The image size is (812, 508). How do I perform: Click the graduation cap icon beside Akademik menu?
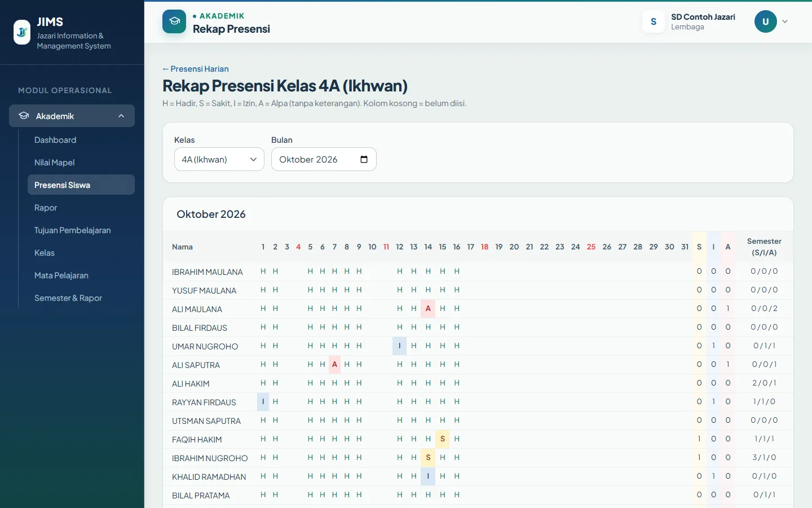click(x=24, y=116)
